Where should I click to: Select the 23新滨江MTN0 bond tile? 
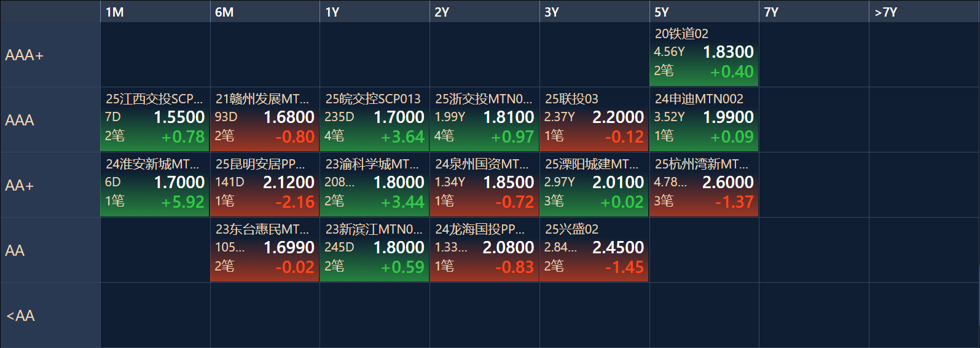[374, 250]
